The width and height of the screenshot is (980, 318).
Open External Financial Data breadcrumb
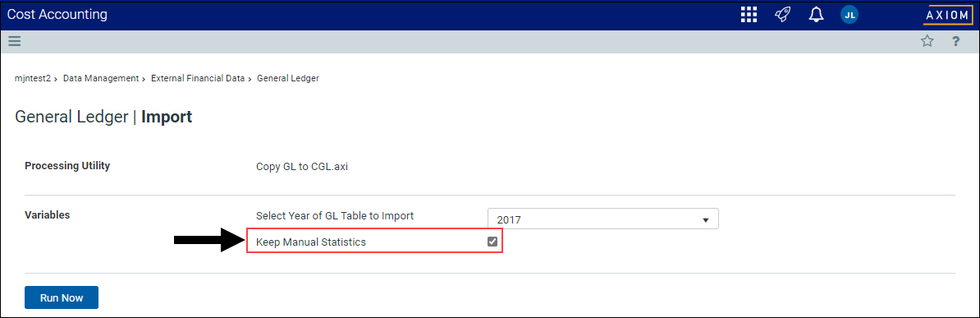(x=198, y=78)
